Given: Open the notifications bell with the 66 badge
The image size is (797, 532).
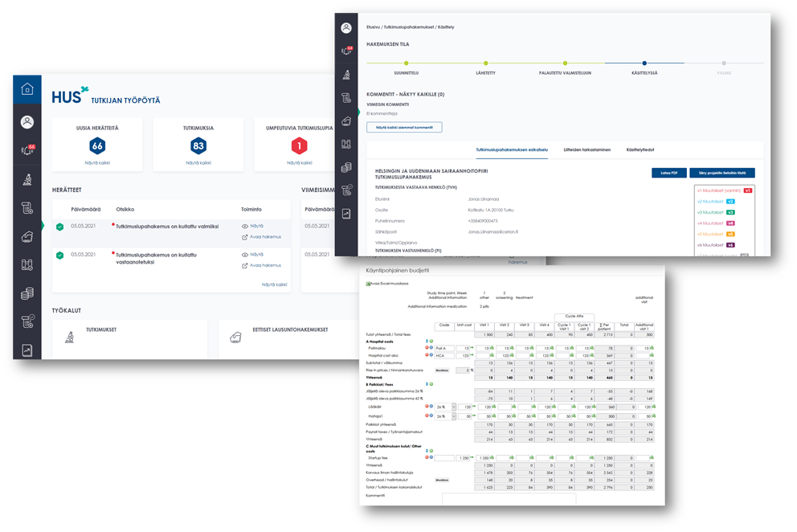Looking at the screenshot, I should tap(27, 150).
